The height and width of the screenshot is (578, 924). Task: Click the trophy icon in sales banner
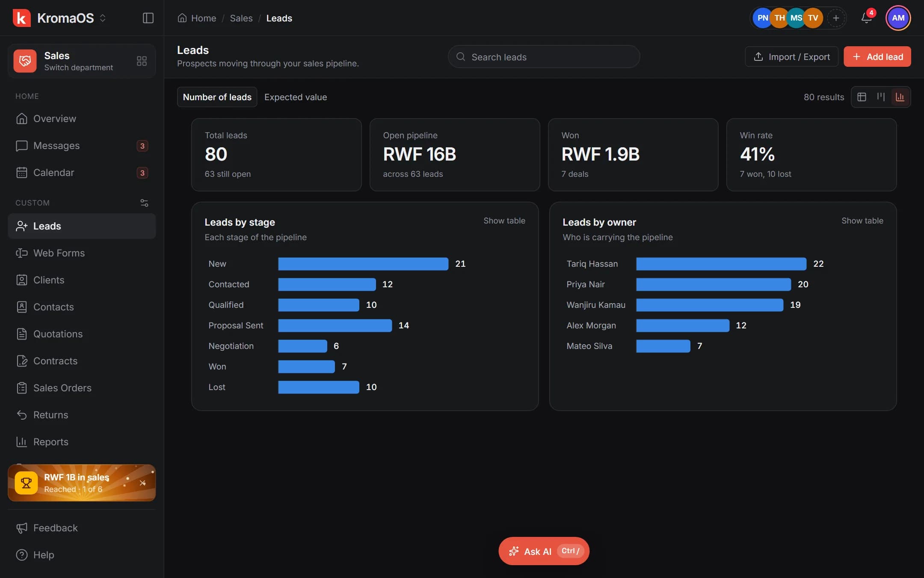(26, 483)
